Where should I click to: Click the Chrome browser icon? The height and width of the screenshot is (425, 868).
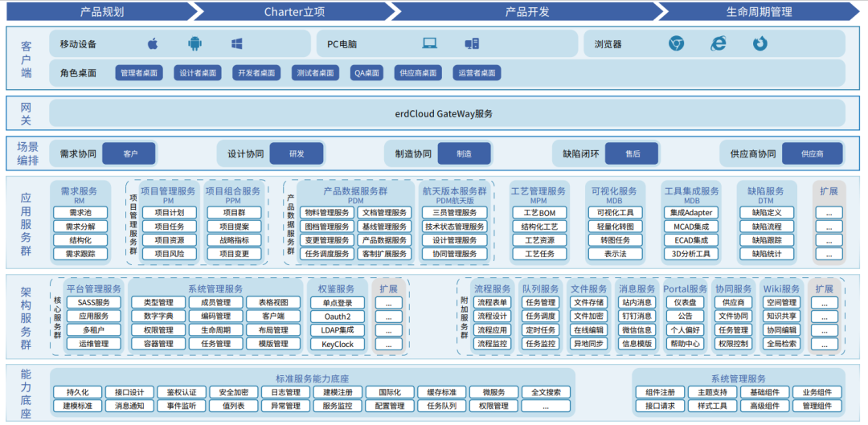(x=677, y=44)
